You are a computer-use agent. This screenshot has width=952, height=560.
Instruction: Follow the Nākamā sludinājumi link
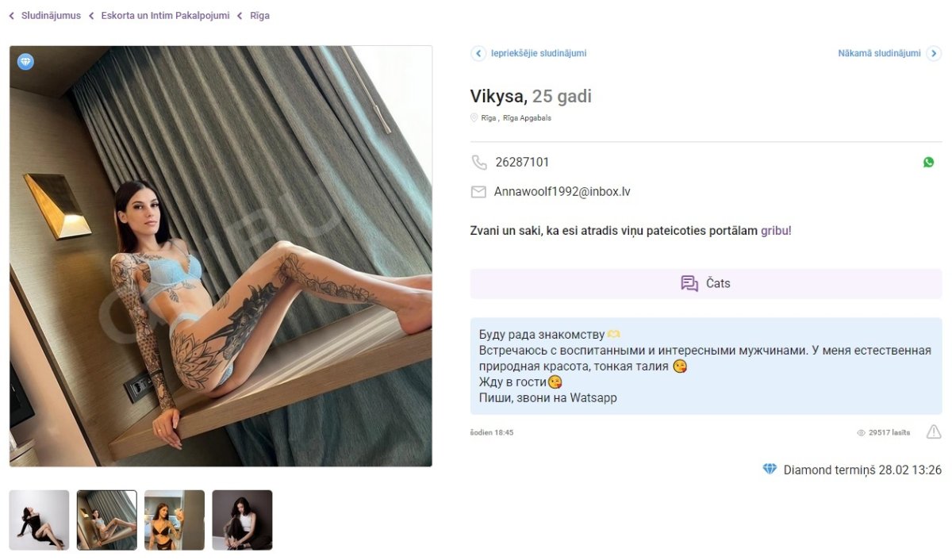tap(879, 53)
